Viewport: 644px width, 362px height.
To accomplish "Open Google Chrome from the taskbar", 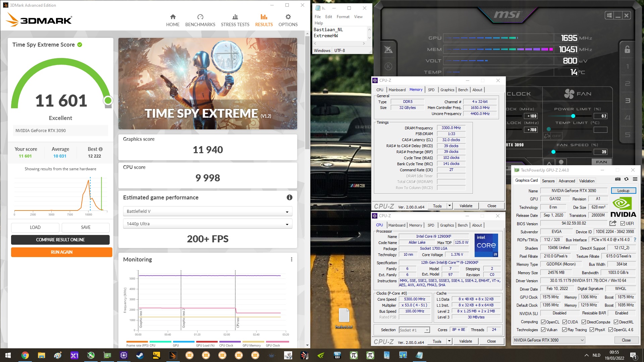I will 25,355.
